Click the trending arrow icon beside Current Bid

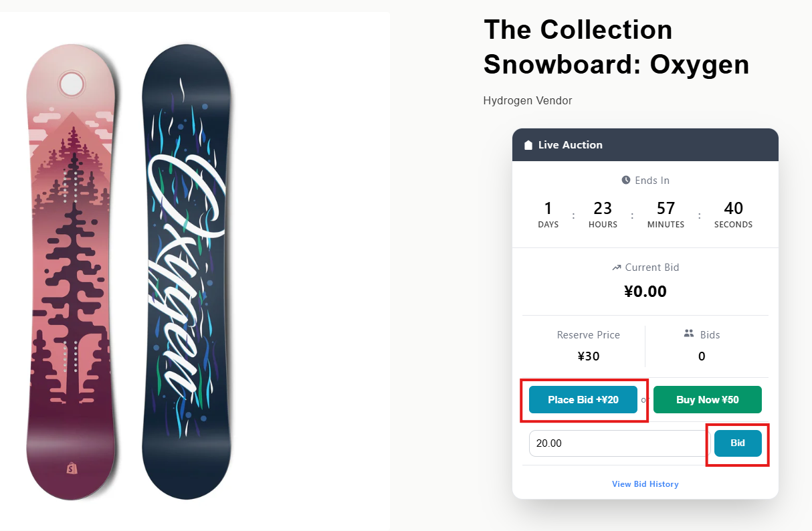coord(617,268)
